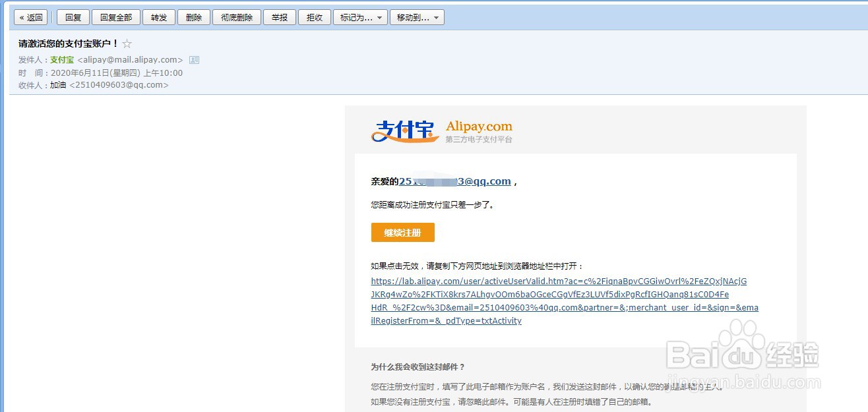Click the 返回 back button
The width and height of the screenshot is (868, 412).
[x=31, y=18]
